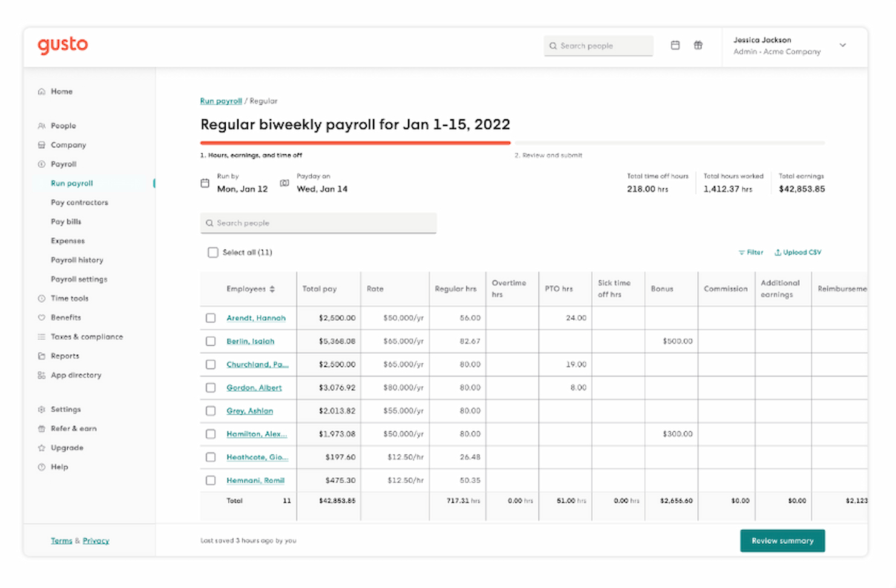The width and height of the screenshot is (896, 588).
Task: Open Terms link in footer
Action: pos(61,541)
